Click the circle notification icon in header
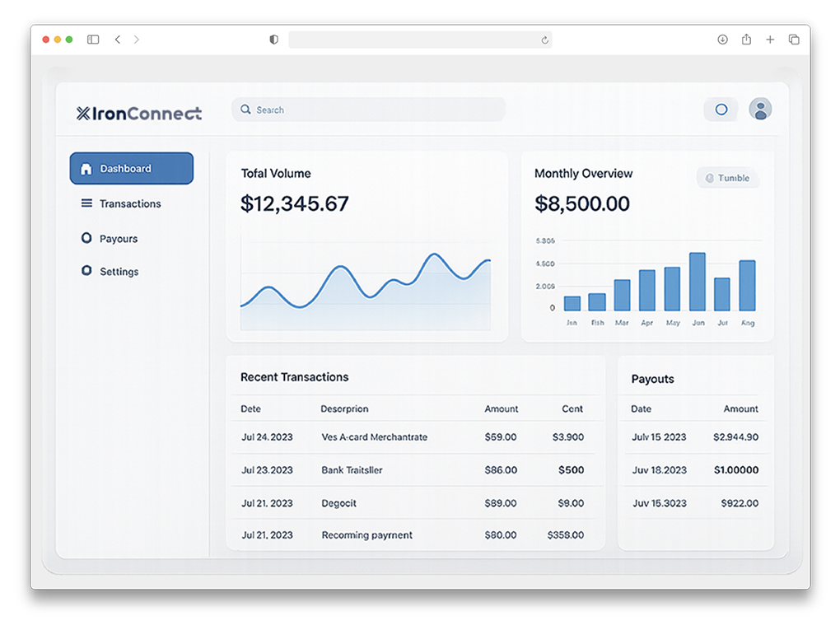840x630 pixels. (x=721, y=110)
